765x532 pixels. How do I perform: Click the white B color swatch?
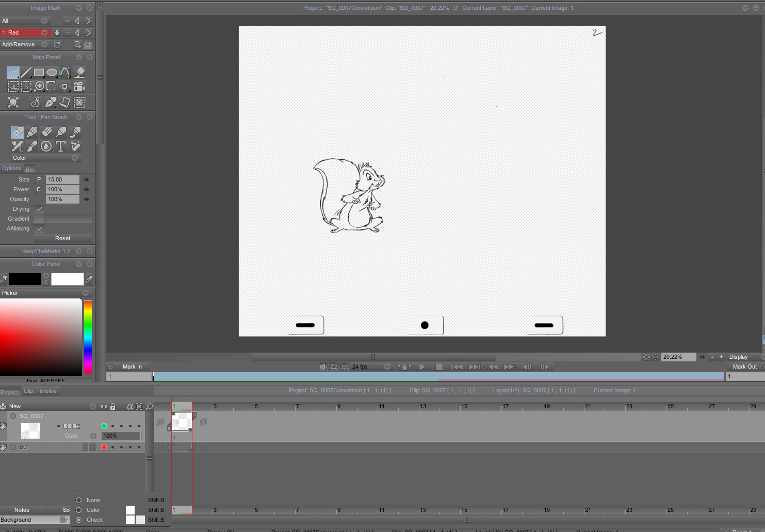pos(68,279)
